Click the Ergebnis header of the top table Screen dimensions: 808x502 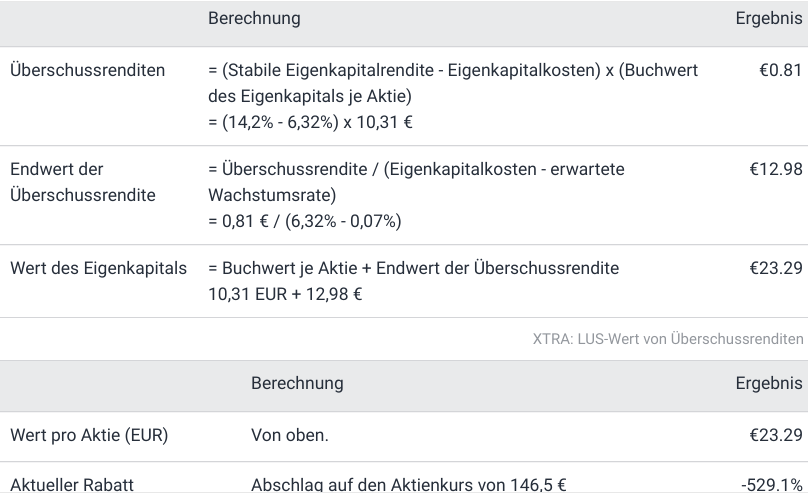coord(769,19)
